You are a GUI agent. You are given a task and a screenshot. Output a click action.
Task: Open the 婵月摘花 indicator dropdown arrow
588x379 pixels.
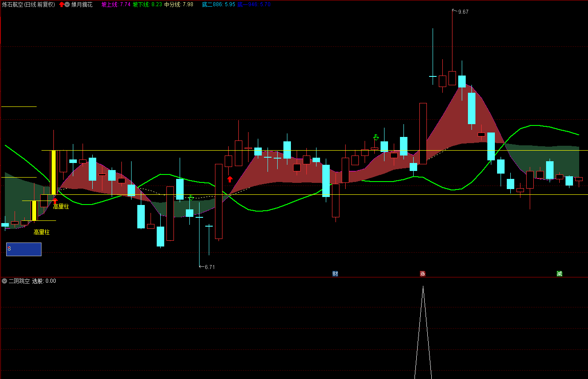67,4
